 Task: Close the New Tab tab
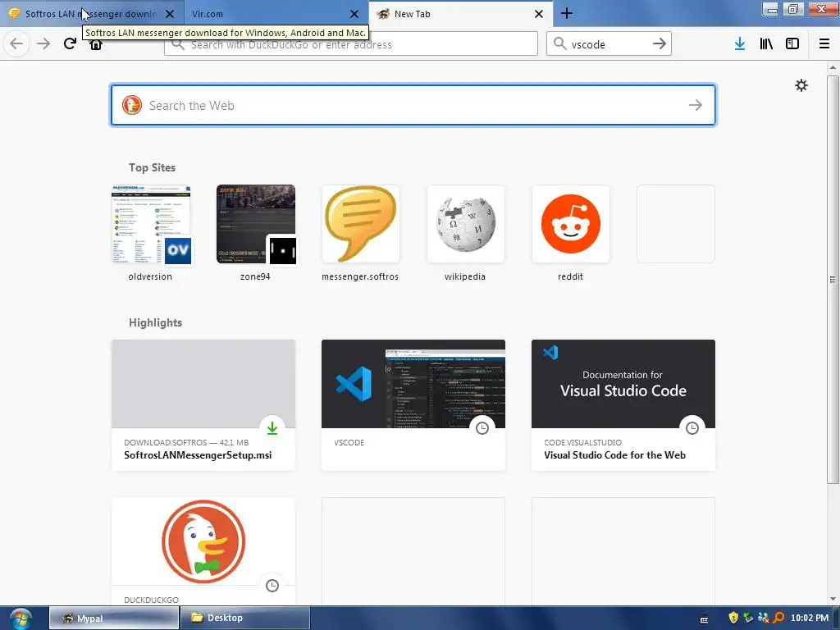tap(539, 14)
